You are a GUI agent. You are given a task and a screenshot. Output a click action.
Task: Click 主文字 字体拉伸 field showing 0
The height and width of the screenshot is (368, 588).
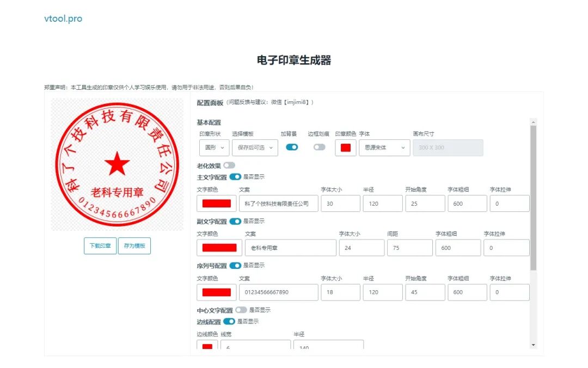pos(510,204)
